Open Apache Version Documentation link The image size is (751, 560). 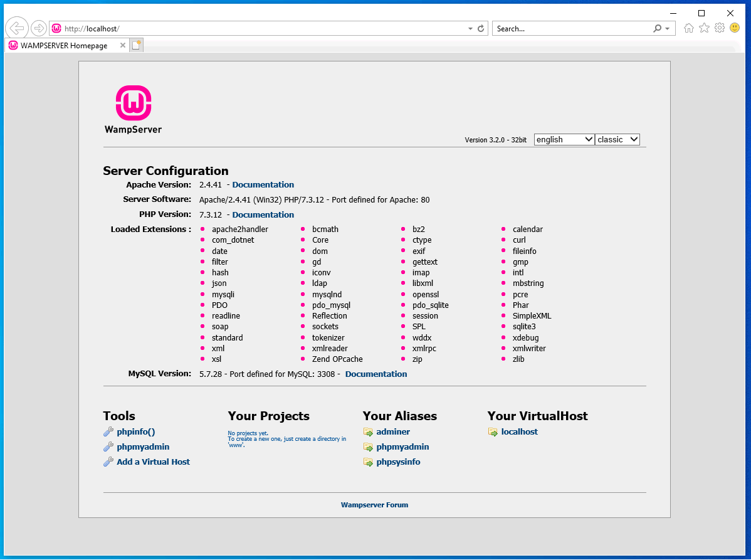(263, 185)
